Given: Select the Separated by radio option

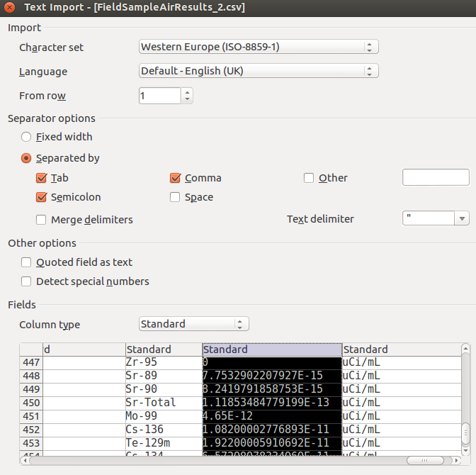Looking at the screenshot, I should (27, 158).
